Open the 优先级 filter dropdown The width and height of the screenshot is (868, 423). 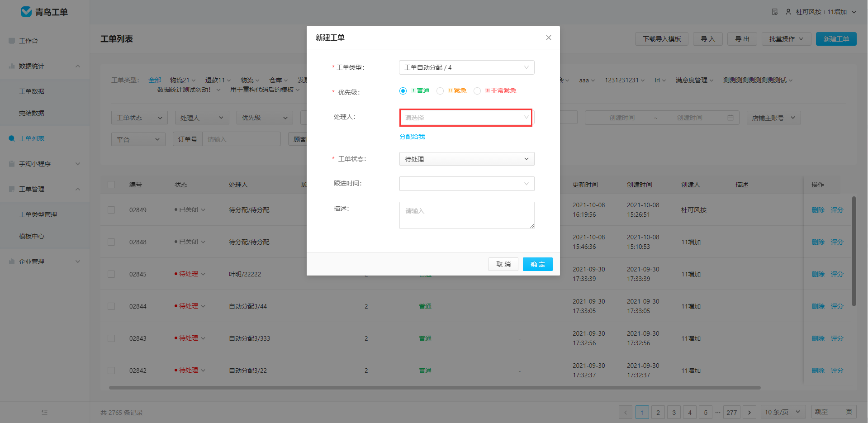(265, 118)
